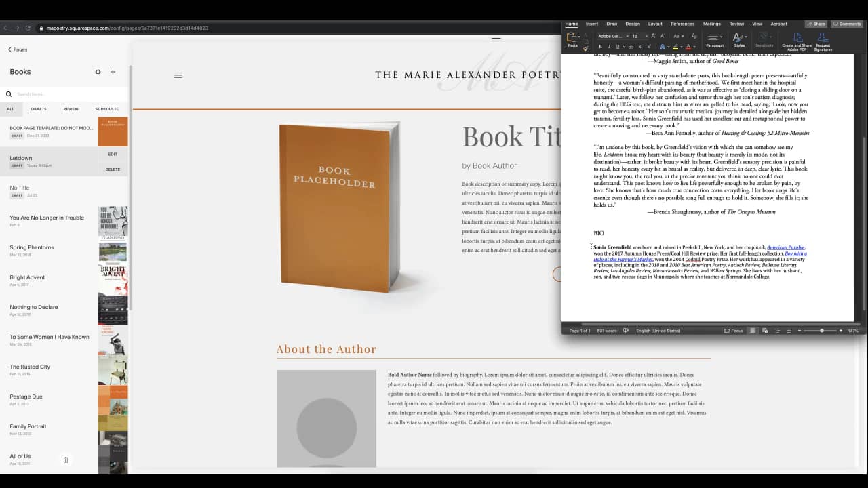Image resolution: width=868 pixels, height=488 pixels.
Task: Show Scheduled filter tab in Books
Action: click(x=107, y=109)
